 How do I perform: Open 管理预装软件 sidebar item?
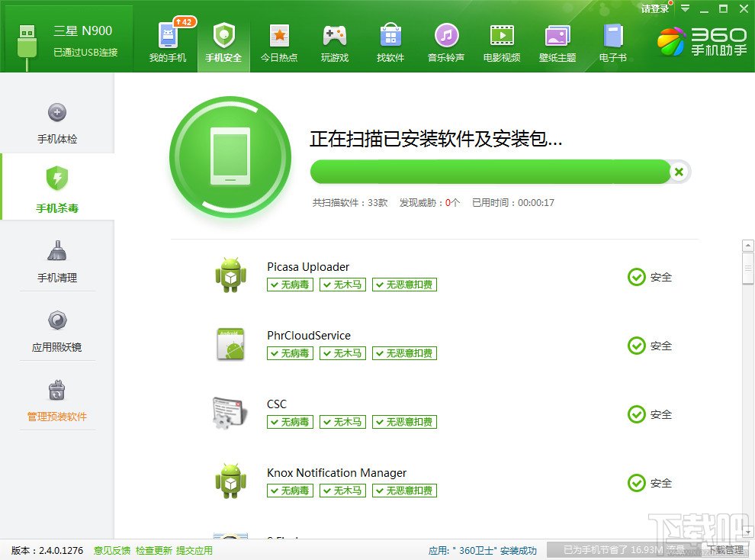tap(57, 401)
